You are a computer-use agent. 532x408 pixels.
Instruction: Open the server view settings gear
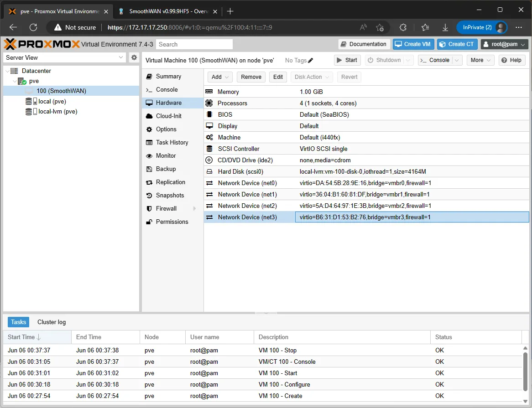134,57
